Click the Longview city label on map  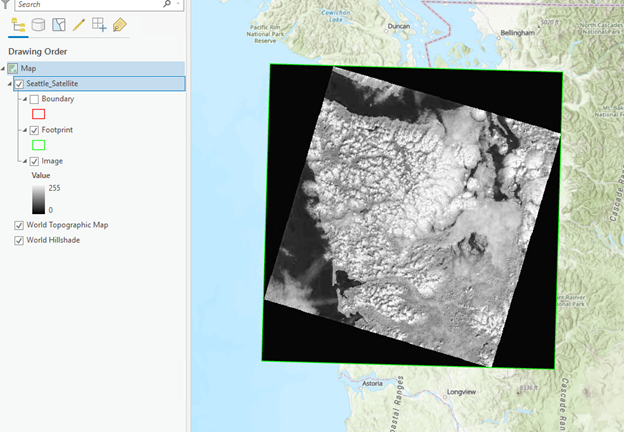[461, 392]
